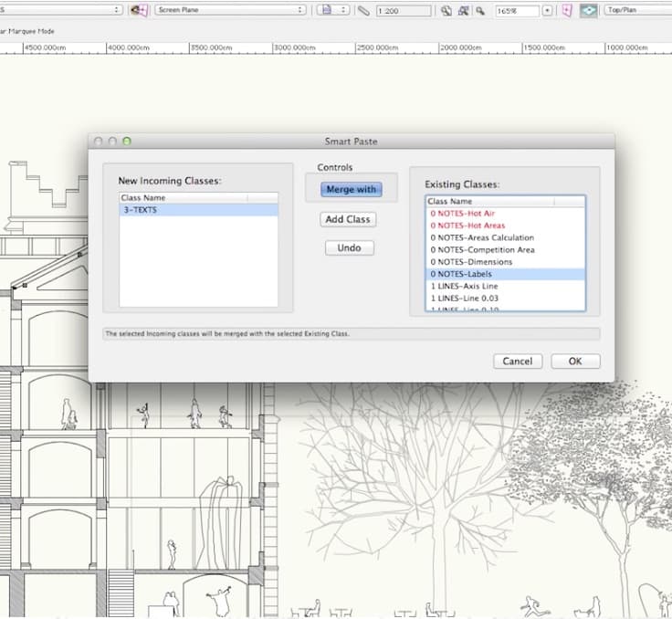Click the 165% zoom field
This screenshot has width=672, height=619.
pos(517,11)
